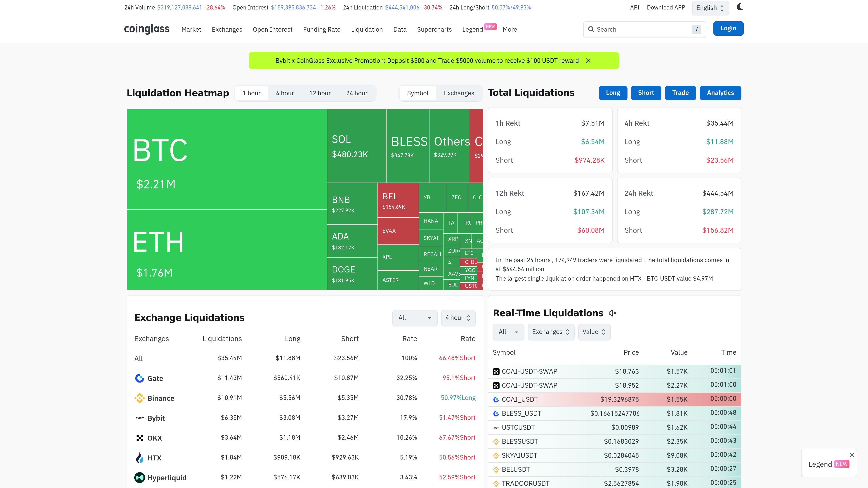Viewport: 868px width, 488px height.
Task: Click the coinglass logo
Action: point(146,29)
